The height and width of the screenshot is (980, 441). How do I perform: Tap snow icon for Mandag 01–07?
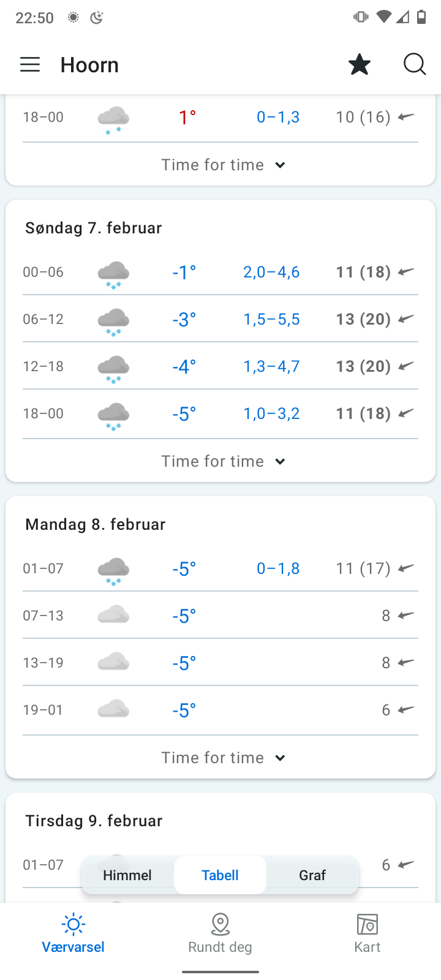point(113,570)
